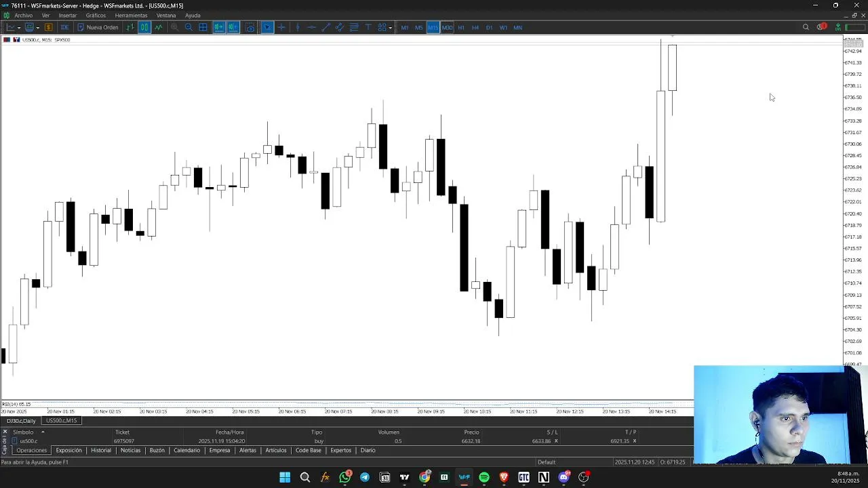868x488 pixels.
Task: Open the search magnifier in toolbar
Action: coord(806,27)
